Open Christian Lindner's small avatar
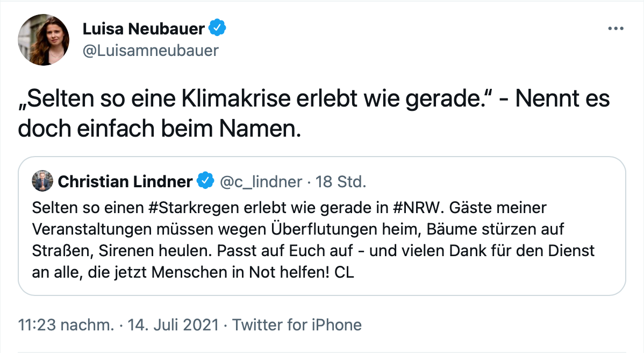 [x=42, y=182]
